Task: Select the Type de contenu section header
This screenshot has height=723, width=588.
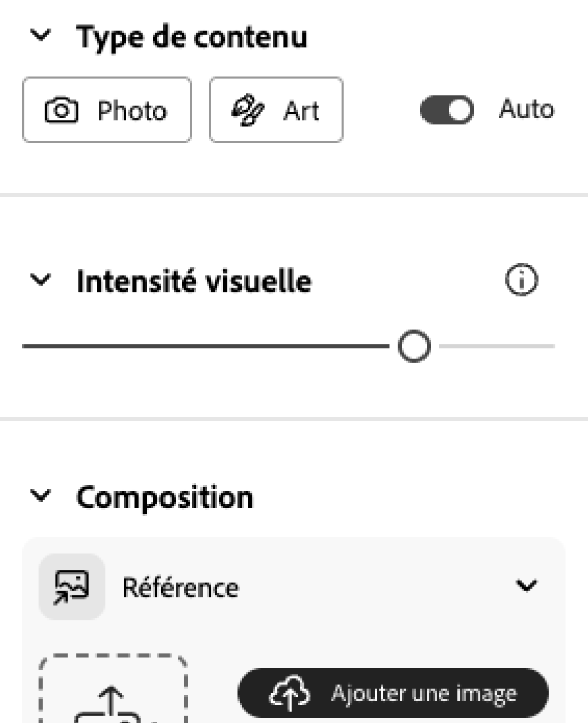Action: 192,38
